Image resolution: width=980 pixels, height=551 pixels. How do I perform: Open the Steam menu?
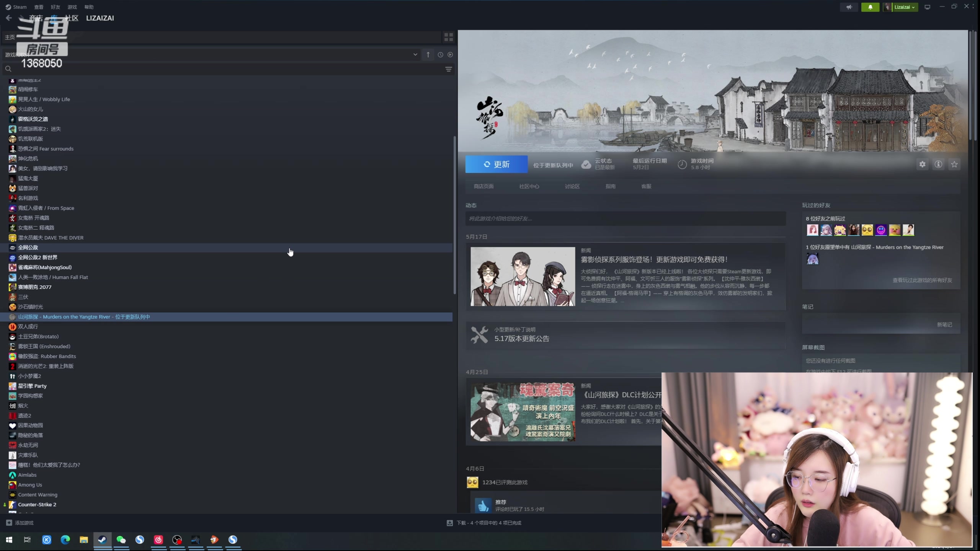coord(16,7)
